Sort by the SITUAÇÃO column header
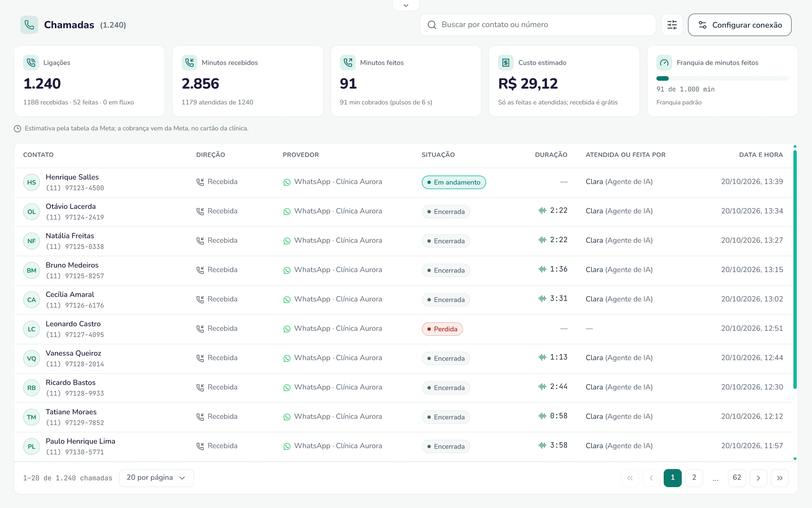Screen dimensions: 812x508 click(438, 155)
